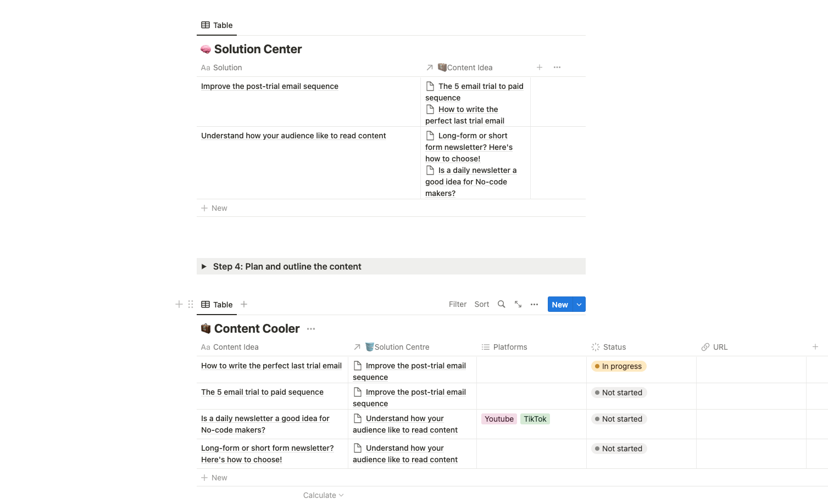Select the Content Cooler Table tab
828x504 pixels.
click(x=217, y=305)
